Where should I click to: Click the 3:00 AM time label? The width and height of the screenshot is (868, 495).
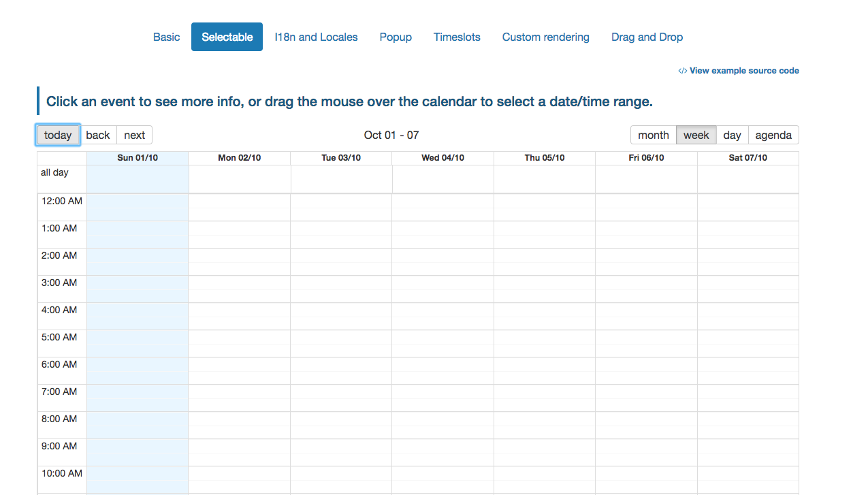[x=60, y=283]
